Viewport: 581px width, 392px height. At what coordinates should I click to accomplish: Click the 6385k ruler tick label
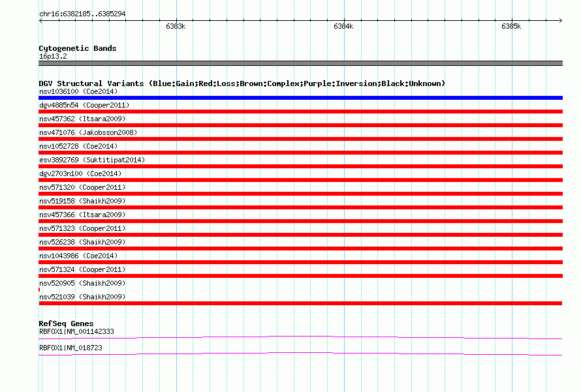[511, 26]
